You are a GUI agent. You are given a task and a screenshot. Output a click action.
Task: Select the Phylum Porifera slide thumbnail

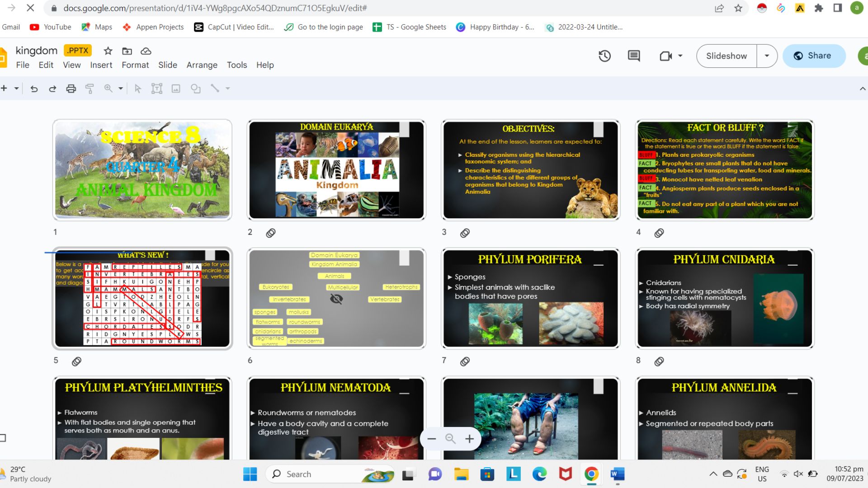530,298
